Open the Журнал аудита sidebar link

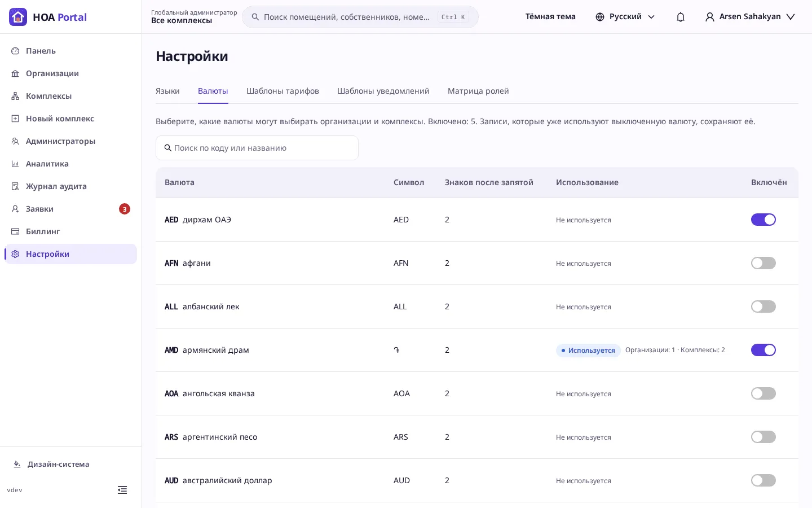[x=70, y=186]
